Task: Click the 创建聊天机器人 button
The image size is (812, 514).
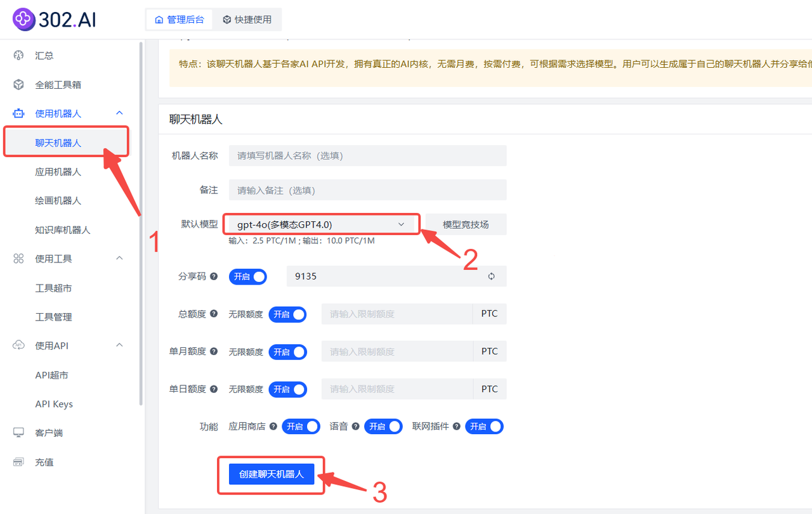Action: (272, 474)
